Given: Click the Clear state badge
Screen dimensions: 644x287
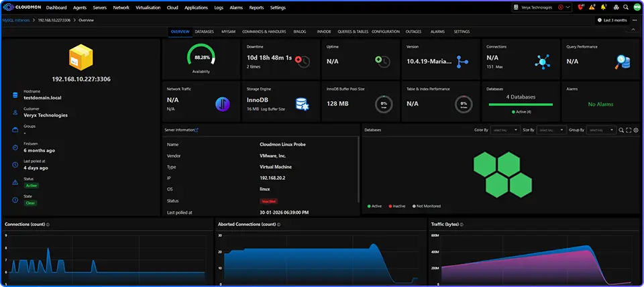Looking at the screenshot, I should (x=30, y=203).
